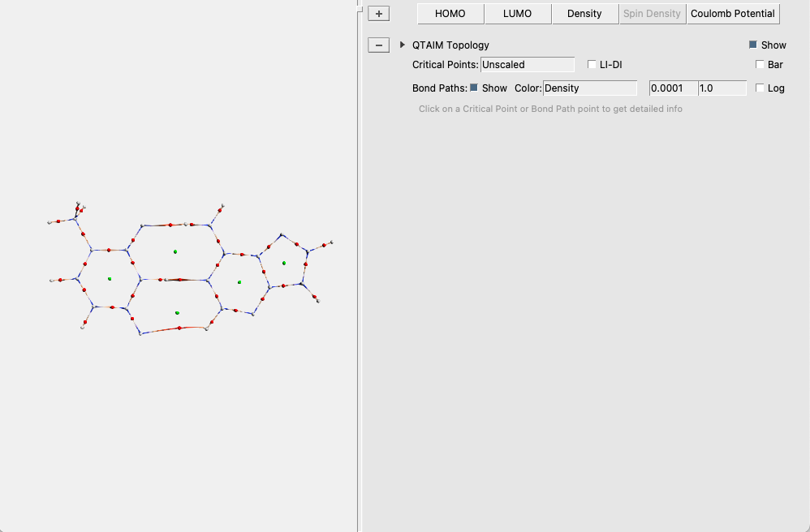Click the + button to add a panel
The image size is (810, 532).
point(378,13)
